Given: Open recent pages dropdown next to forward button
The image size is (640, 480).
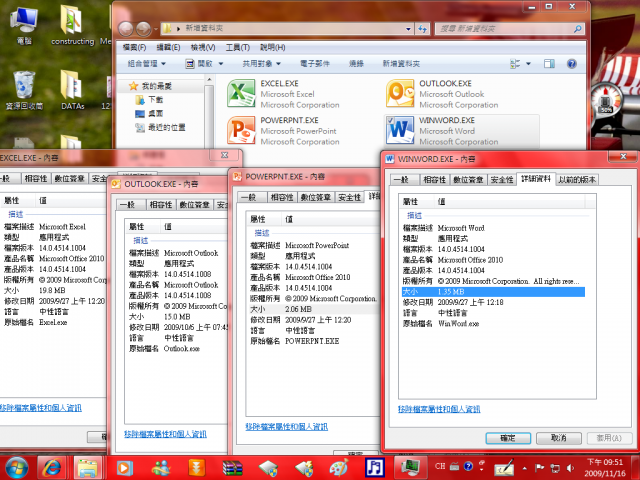Looking at the screenshot, I should click(x=156, y=29).
